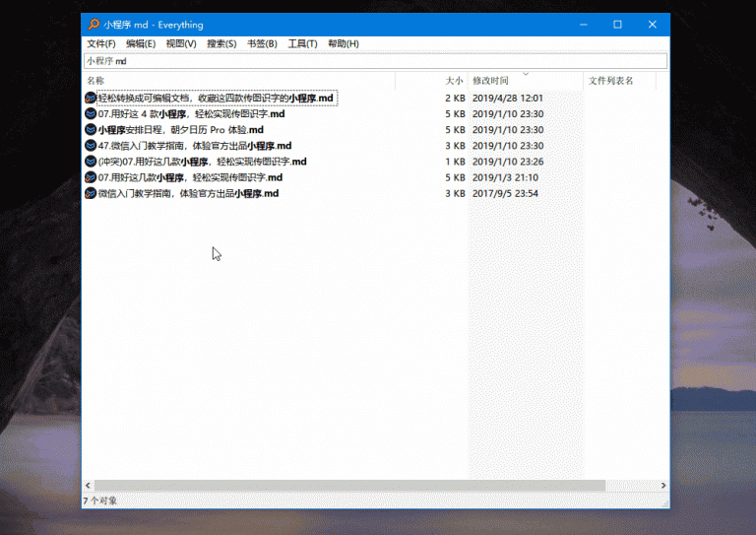The image size is (756, 535).
Task: Select file 07.用好这 4 款小程序，轻松实现传图识字.md
Action: click(x=191, y=114)
